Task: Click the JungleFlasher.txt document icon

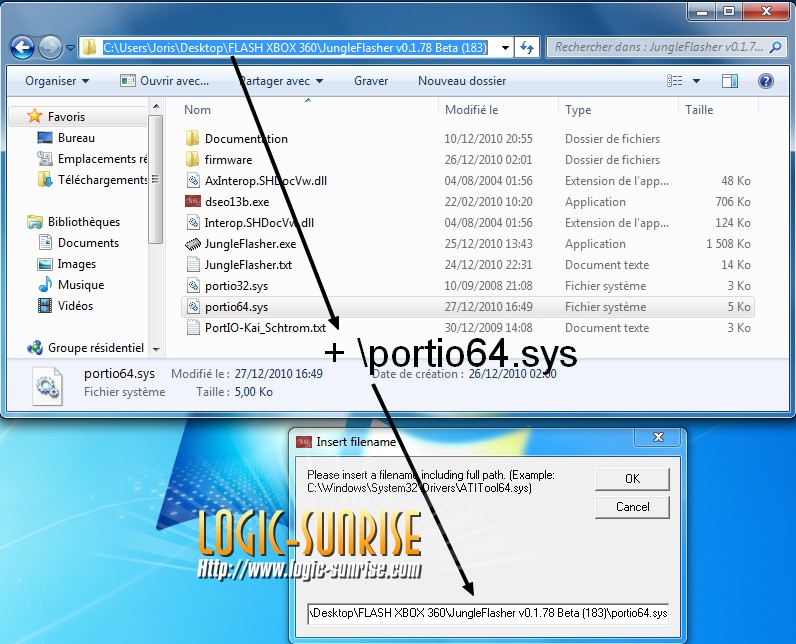Action: point(193,264)
